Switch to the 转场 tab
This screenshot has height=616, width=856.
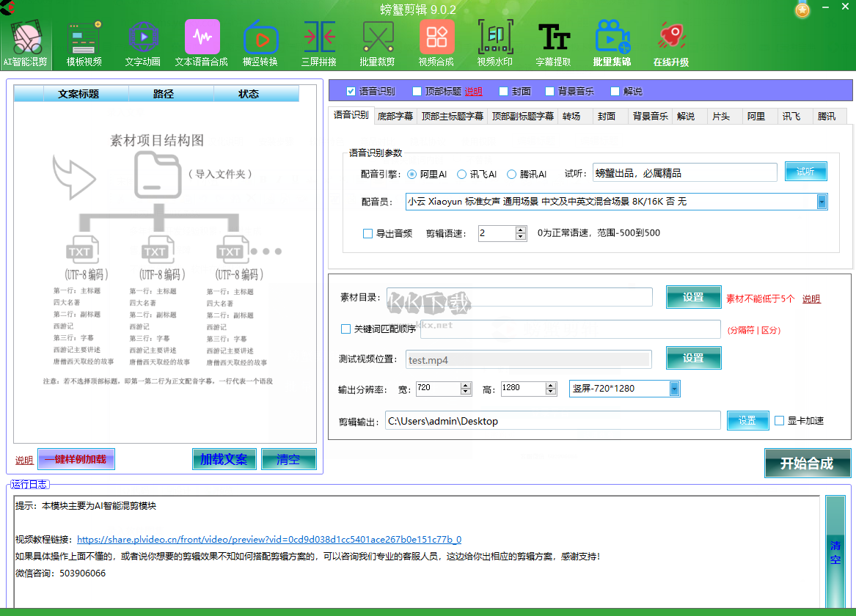(571, 115)
